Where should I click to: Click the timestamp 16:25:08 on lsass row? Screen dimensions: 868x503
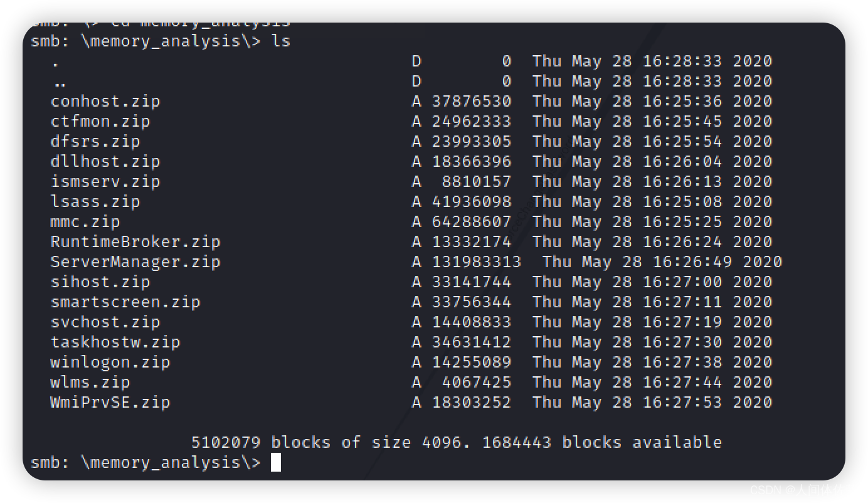click(x=682, y=201)
